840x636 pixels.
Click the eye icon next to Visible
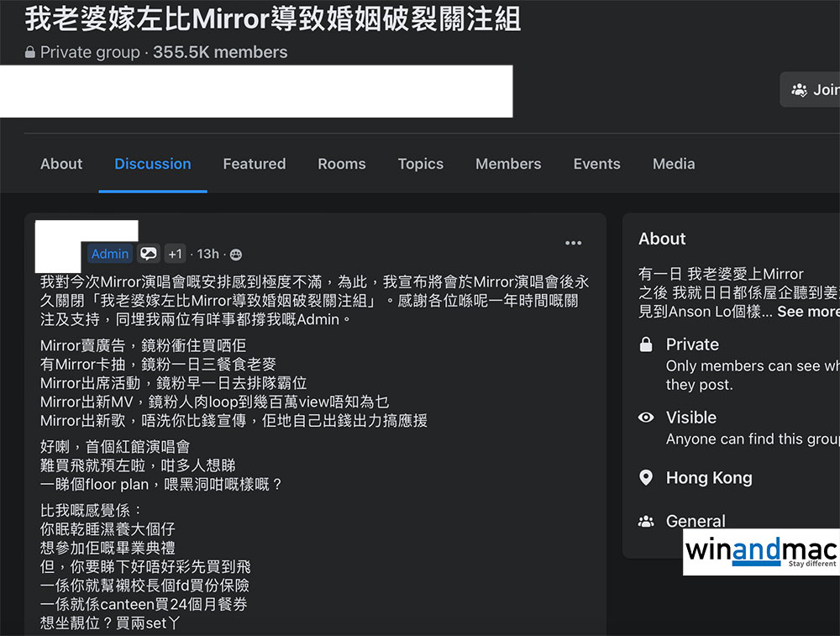[x=646, y=418]
